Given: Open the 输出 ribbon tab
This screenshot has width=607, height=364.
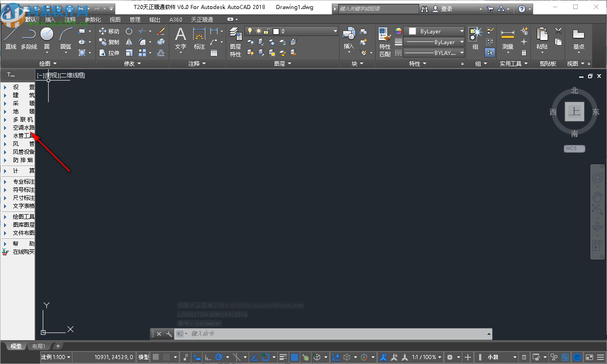Looking at the screenshot, I should coord(155,20).
